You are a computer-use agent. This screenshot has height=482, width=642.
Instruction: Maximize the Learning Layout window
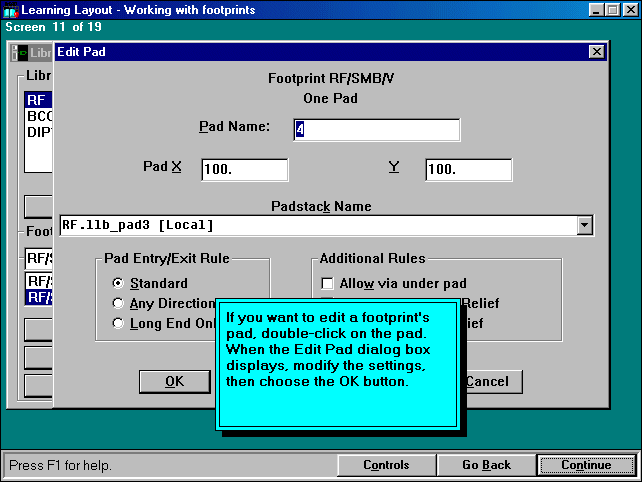[611, 9]
